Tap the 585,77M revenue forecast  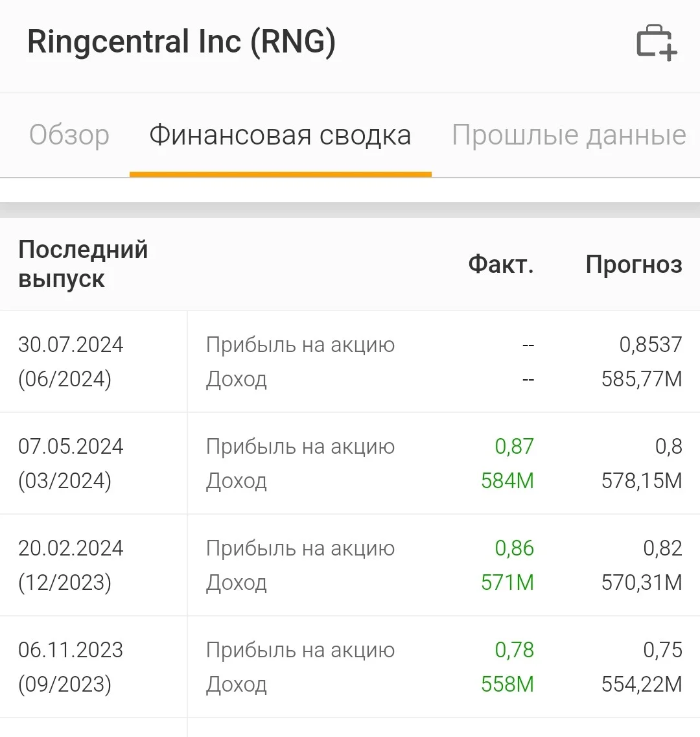642,379
